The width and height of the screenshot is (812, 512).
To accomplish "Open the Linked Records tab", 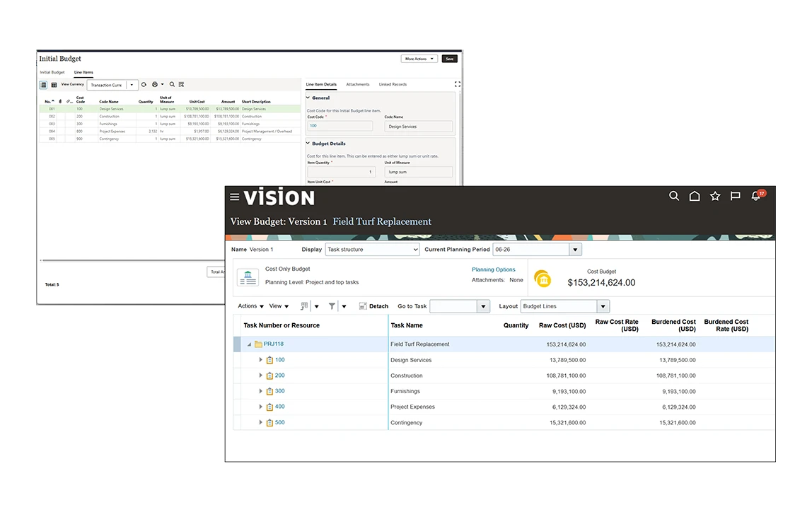I will coord(393,84).
